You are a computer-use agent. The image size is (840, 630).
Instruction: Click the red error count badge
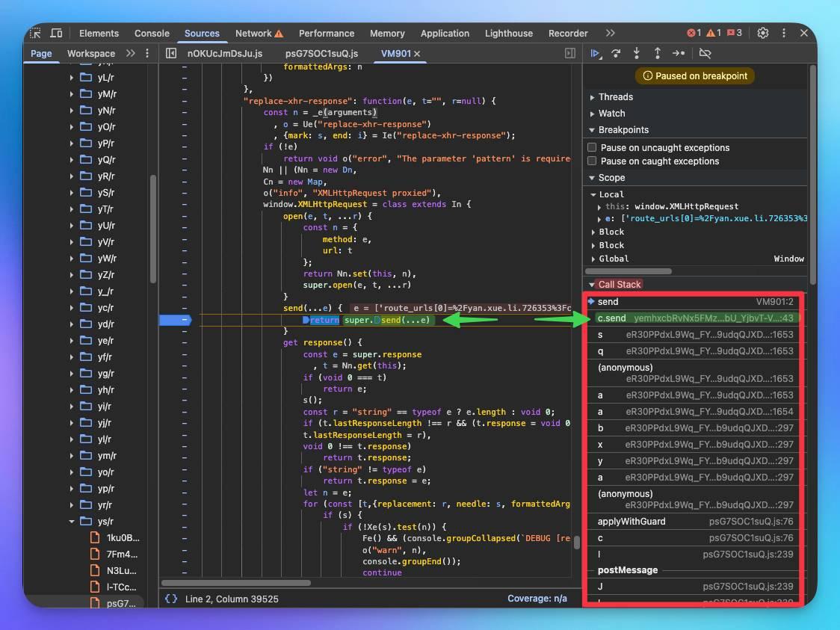[x=694, y=33]
